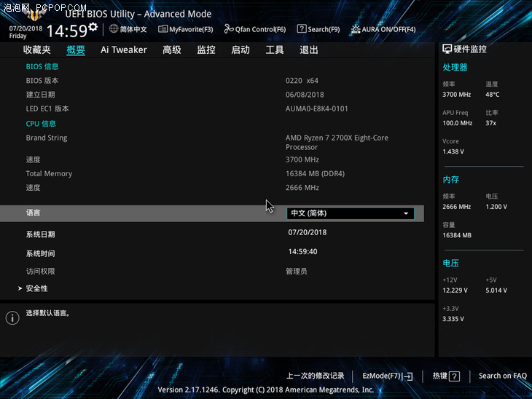Click the hardware monitor screen icon

[447, 50]
